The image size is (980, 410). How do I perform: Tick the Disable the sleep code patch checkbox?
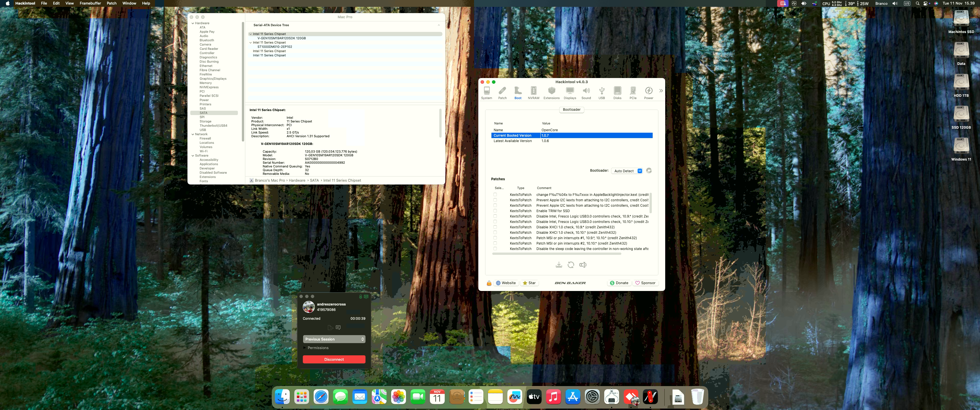click(495, 249)
